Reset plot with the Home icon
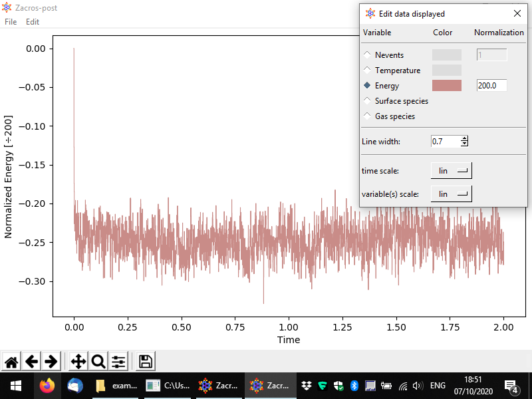The width and height of the screenshot is (532, 399). [11, 362]
